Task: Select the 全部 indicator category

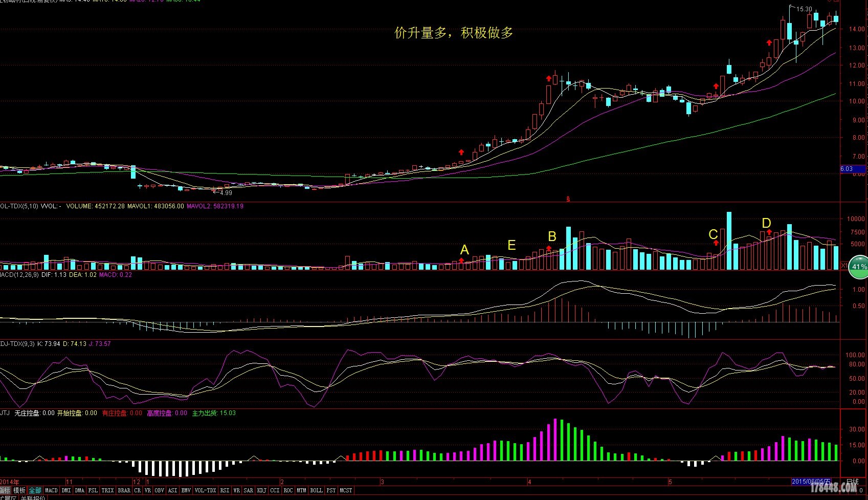Action: tap(35, 490)
